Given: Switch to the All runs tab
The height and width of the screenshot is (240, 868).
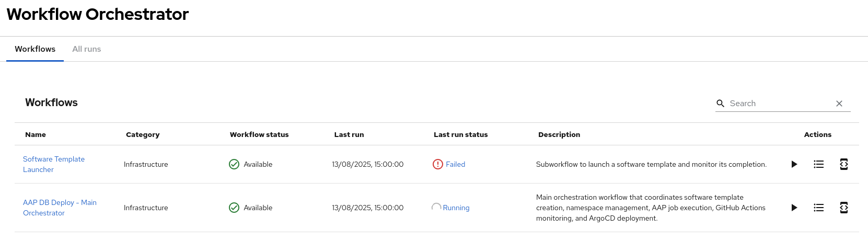Looking at the screenshot, I should click(87, 49).
